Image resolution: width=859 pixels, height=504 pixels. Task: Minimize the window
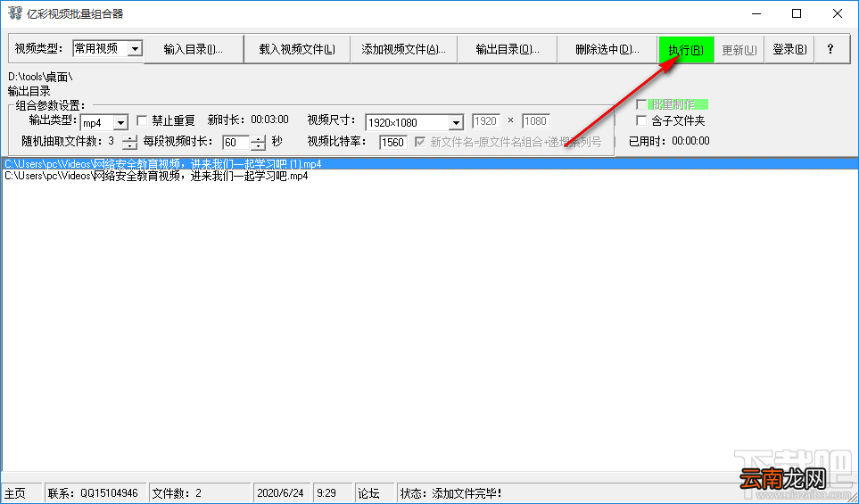point(756,13)
